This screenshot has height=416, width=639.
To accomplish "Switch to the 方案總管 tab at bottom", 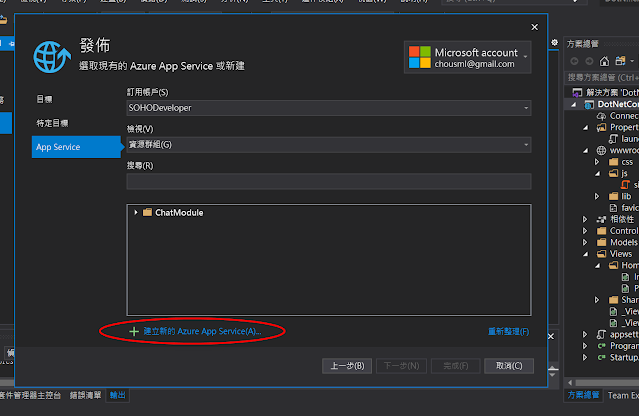I will [584, 395].
